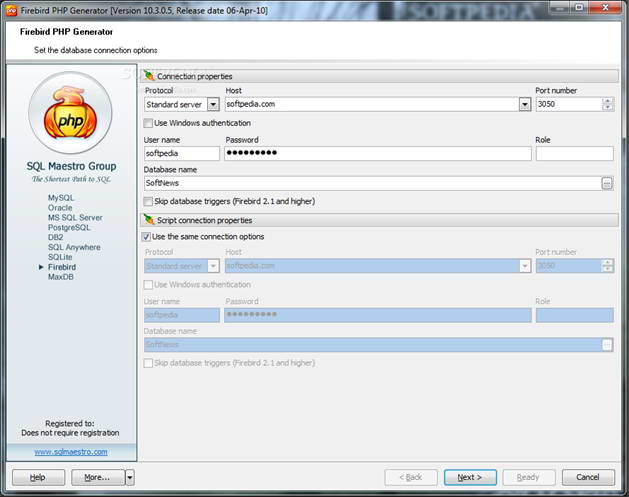Toggle Skip database triggers checkbox
629x497 pixels.
point(149,201)
